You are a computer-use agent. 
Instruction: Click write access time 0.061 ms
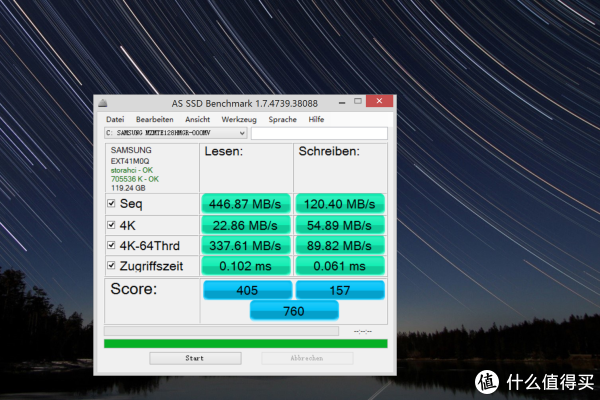[340, 266]
